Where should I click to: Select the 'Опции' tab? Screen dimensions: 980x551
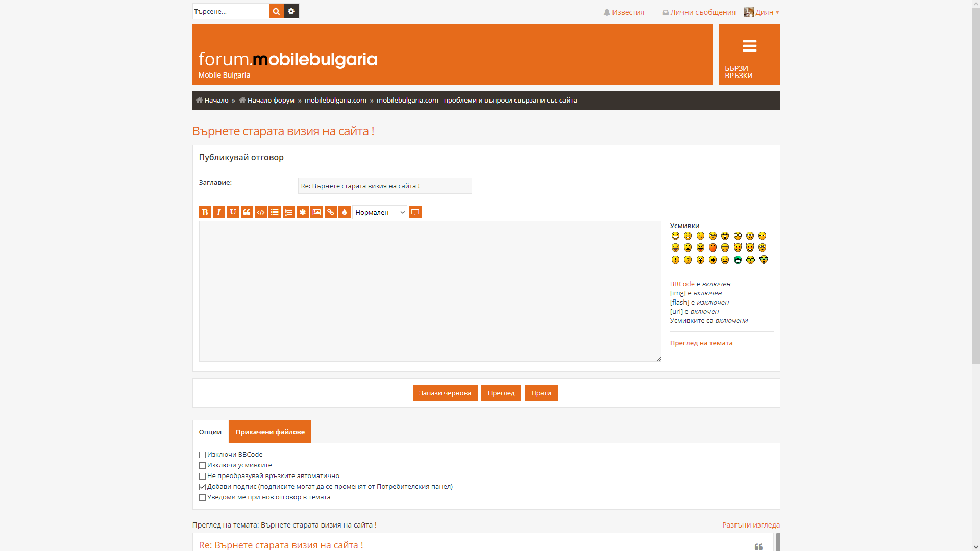coord(210,432)
